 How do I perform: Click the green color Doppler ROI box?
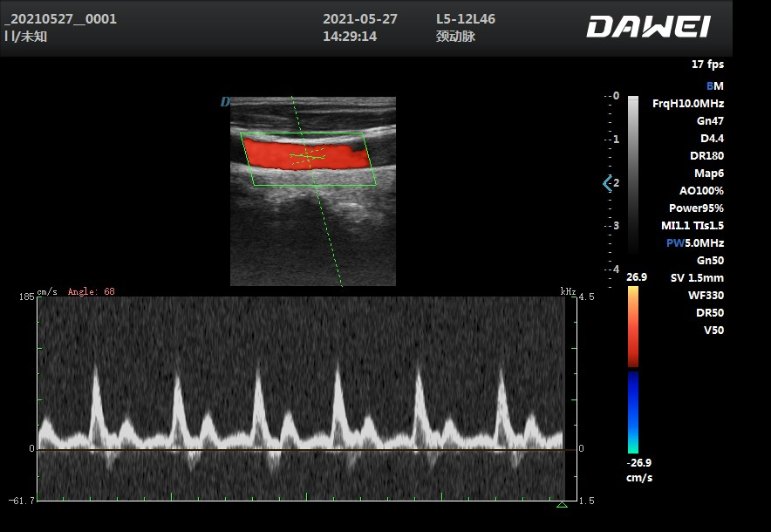[x=308, y=159]
